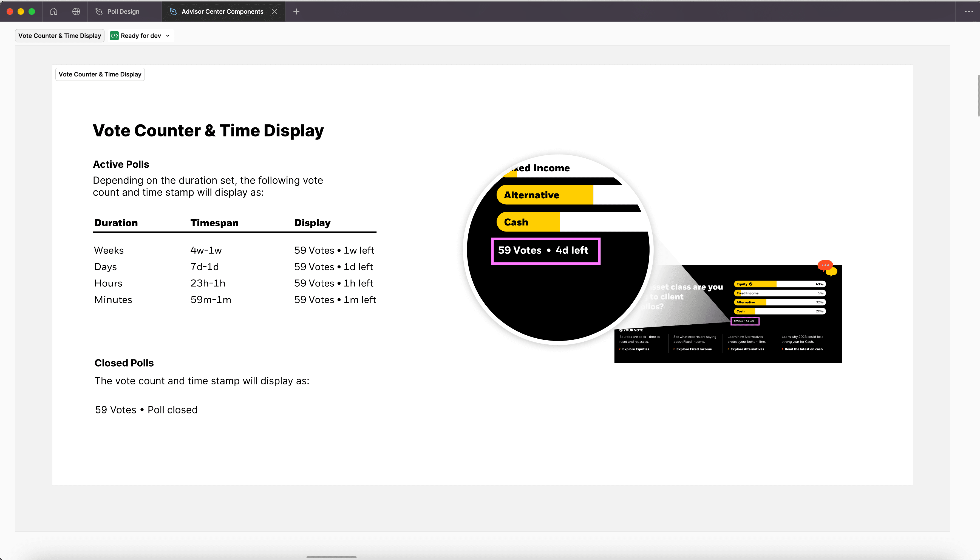Click the vertical scrollbar on the right edge
This screenshot has width=980, height=560.
coord(978,96)
